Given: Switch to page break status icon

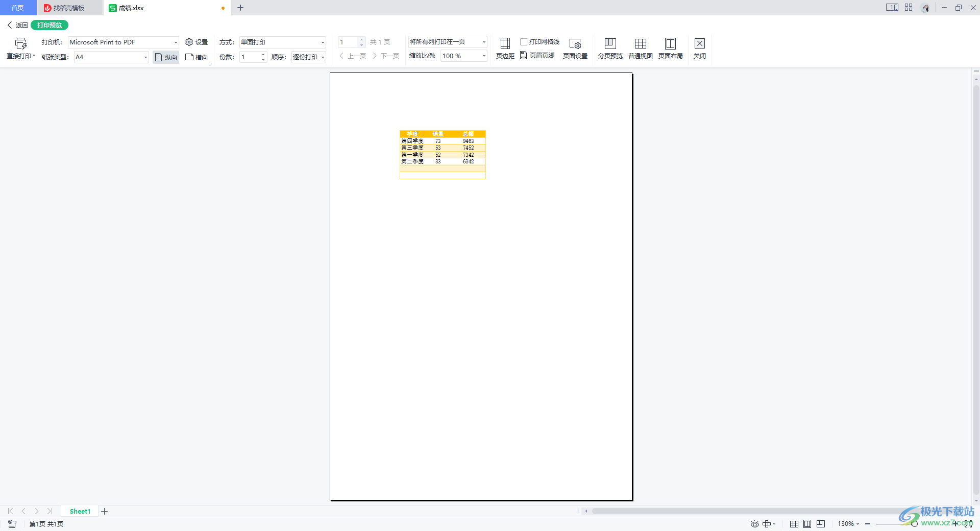Looking at the screenshot, I should [x=821, y=524].
